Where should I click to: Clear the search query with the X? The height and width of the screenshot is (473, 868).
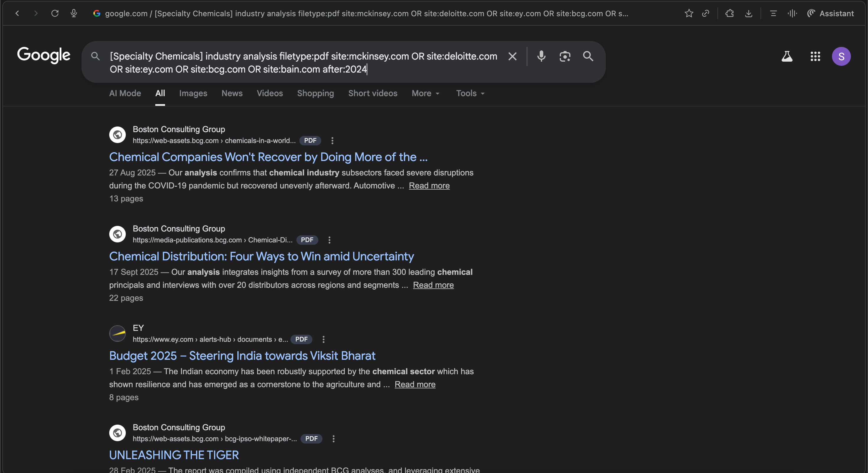pyautogui.click(x=512, y=56)
